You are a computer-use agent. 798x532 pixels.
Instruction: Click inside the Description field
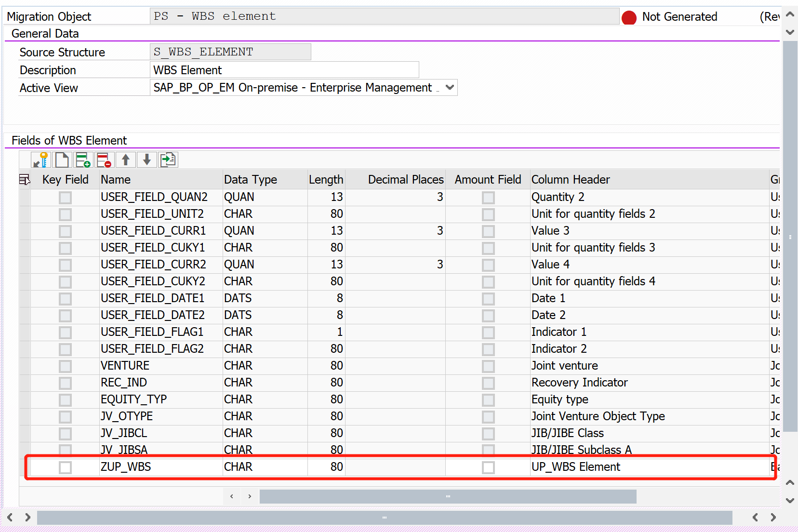(x=284, y=69)
